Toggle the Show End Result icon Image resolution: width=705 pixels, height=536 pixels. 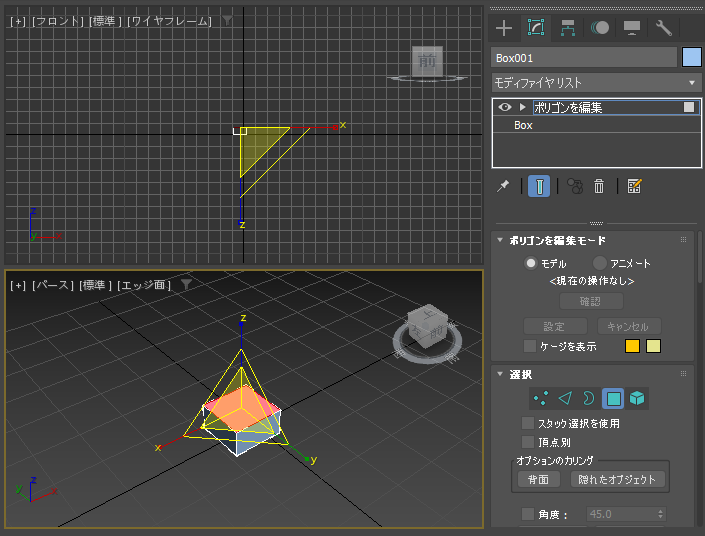coord(539,186)
